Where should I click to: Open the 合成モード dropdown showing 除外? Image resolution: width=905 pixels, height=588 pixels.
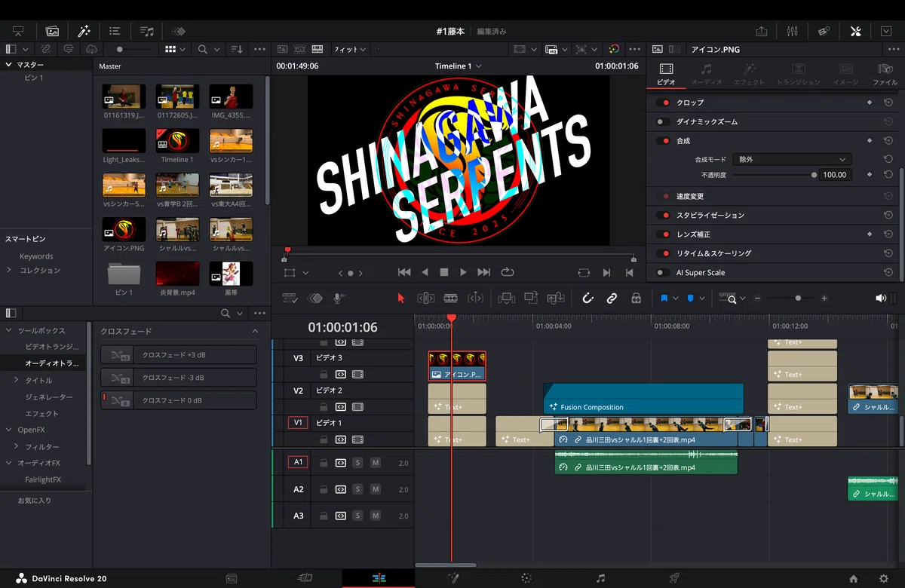(x=792, y=159)
